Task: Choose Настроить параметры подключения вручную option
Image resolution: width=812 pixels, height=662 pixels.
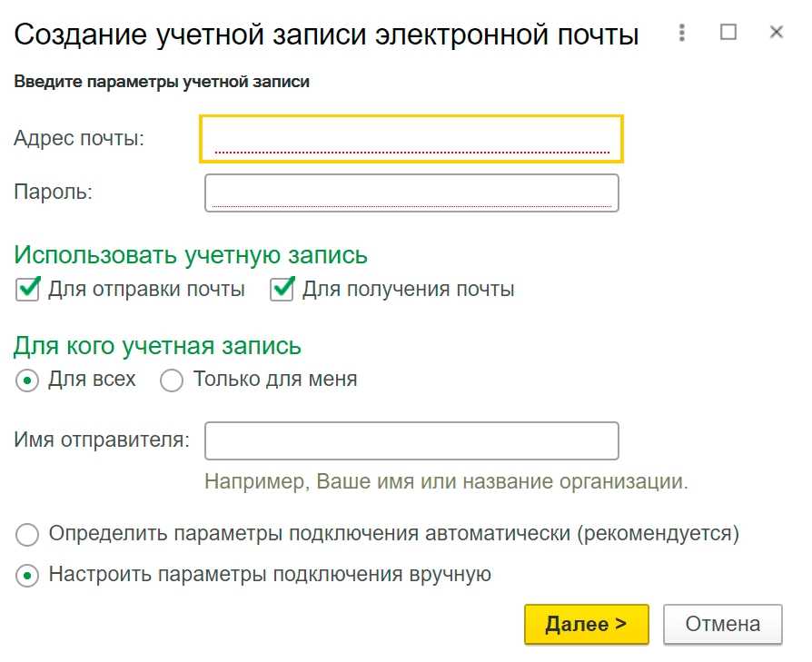Action: click(27, 576)
